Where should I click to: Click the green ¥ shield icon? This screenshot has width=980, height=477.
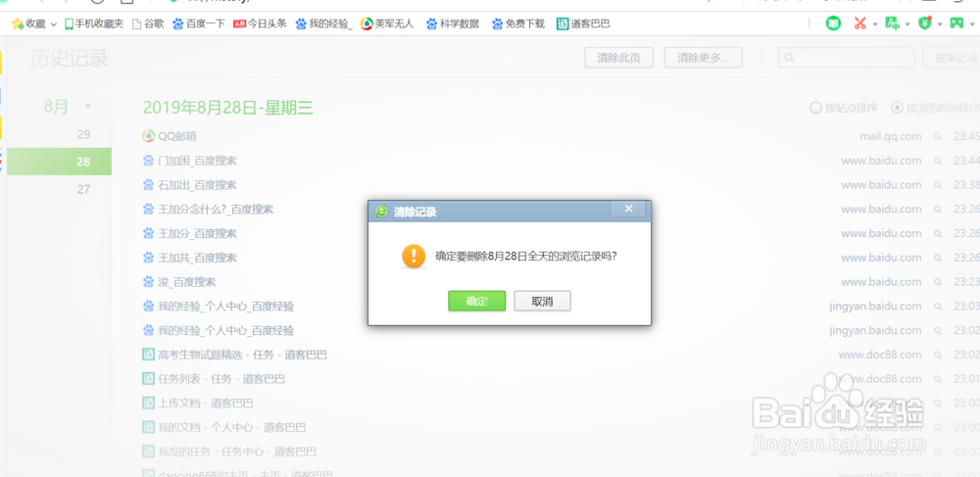click(x=925, y=24)
